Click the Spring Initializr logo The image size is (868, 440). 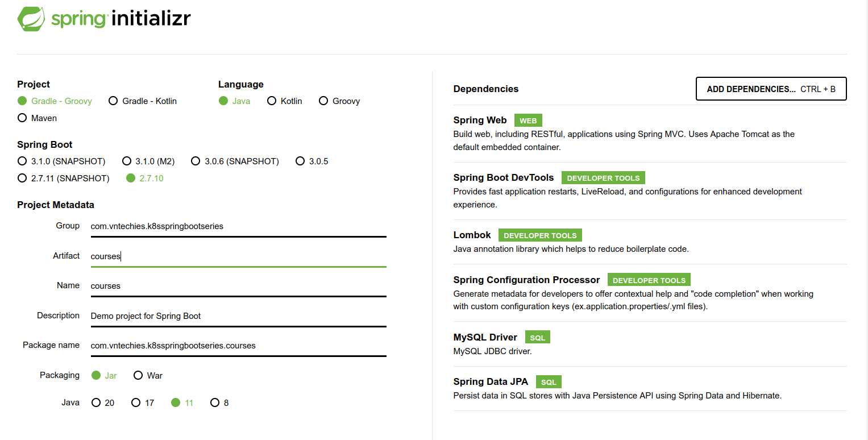104,19
